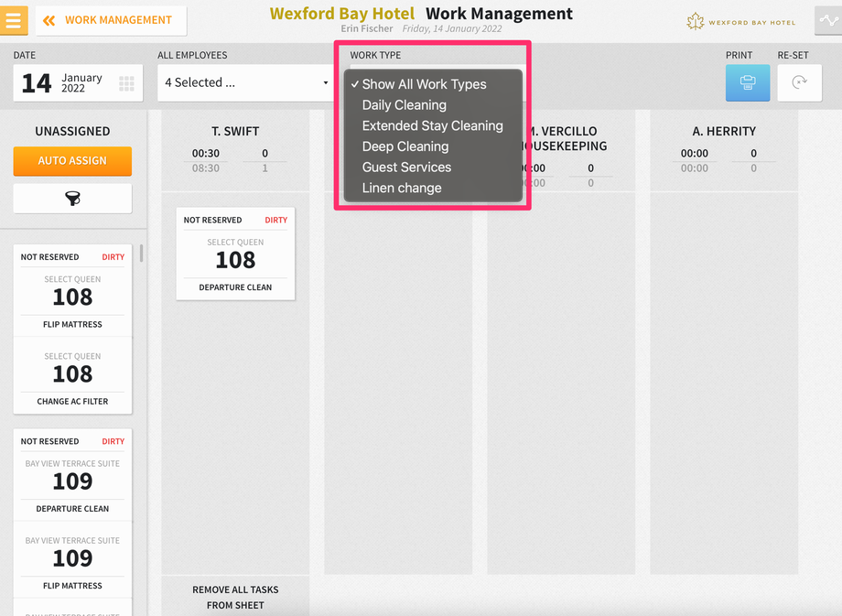Viewport: 842px width, 616px height.
Task: Click REMOVE ALL TASKS FROM SHEET
Action: [x=235, y=597]
